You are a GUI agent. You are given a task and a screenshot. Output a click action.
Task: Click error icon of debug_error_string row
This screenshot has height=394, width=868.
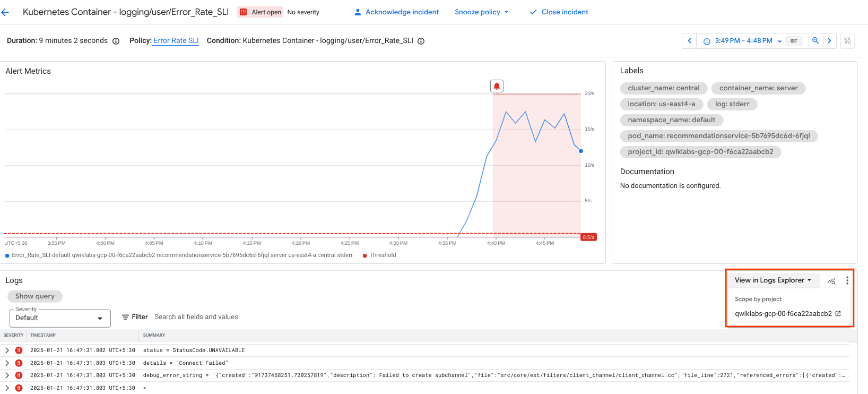click(x=19, y=375)
